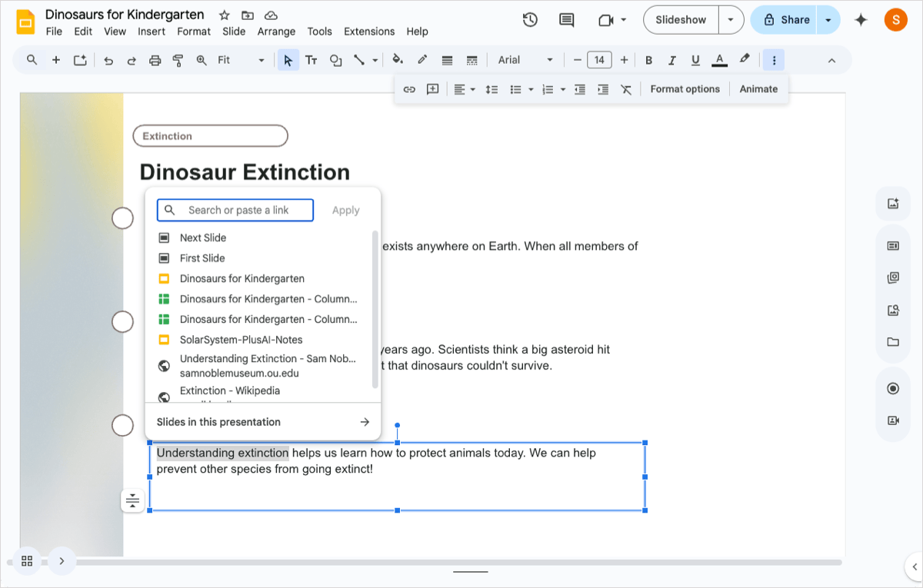Click the undo arrow

click(108, 60)
